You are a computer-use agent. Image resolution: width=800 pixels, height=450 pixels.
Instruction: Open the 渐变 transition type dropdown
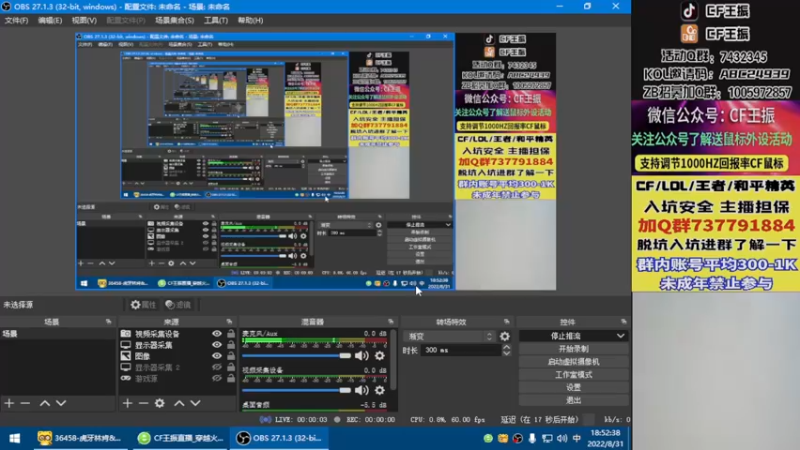click(x=449, y=336)
